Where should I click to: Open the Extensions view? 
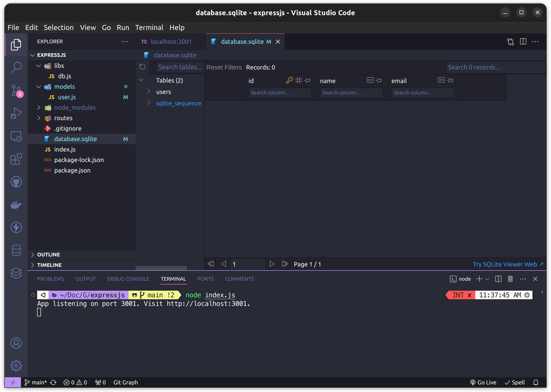pyautogui.click(x=16, y=159)
